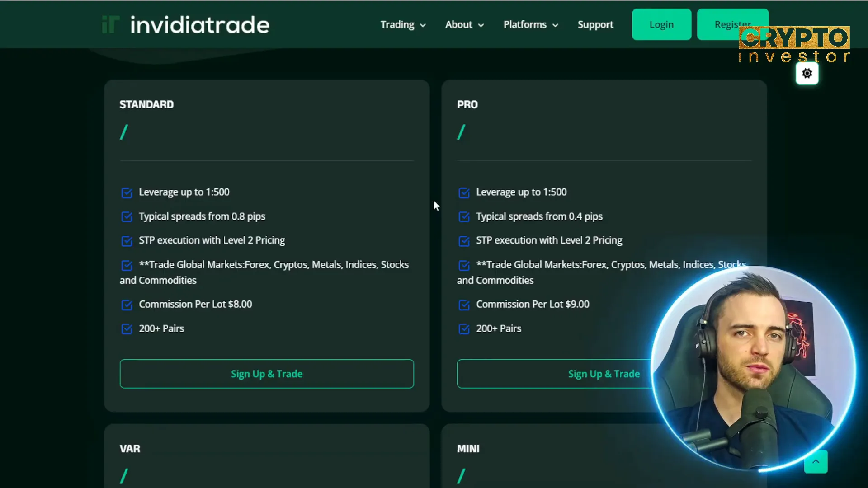Screen dimensions: 868x488
Task: Click Pro 200+ Pairs check icon
Action: click(x=464, y=328)
